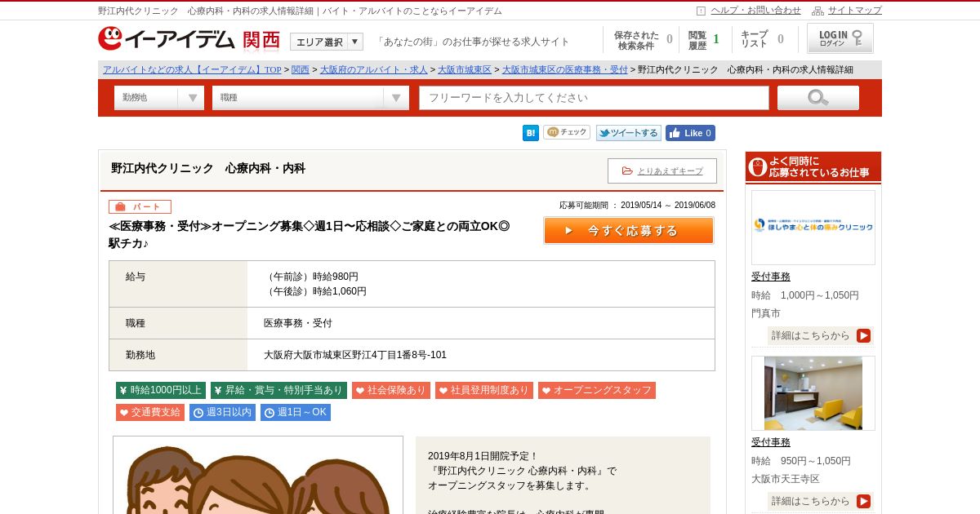Select tag 交通費支給
This screenshot has height=514, width=980.
point(150,412)
